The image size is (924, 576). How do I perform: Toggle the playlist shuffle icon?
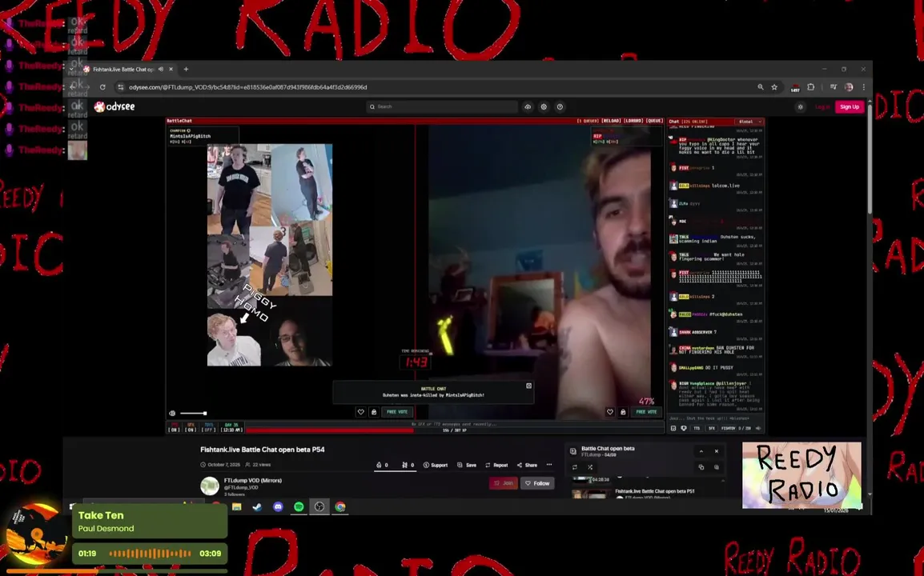pyautogui.click(x=590, y=467)
